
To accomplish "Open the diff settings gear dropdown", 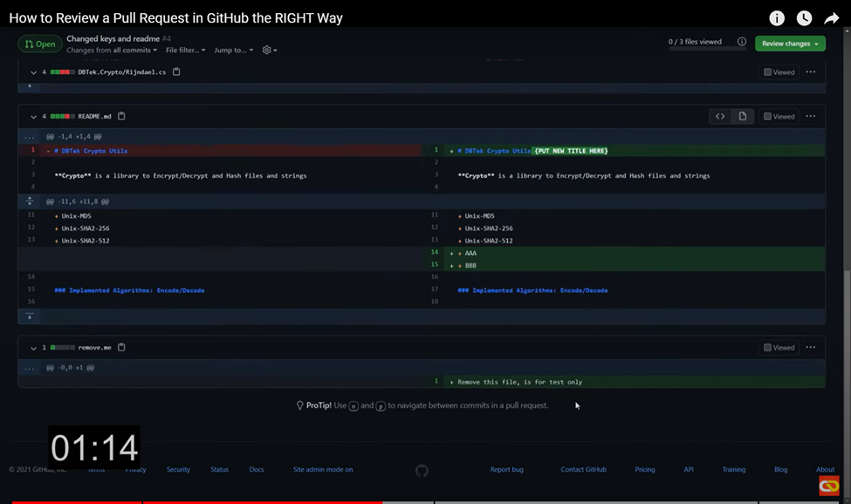I will 269,50.
